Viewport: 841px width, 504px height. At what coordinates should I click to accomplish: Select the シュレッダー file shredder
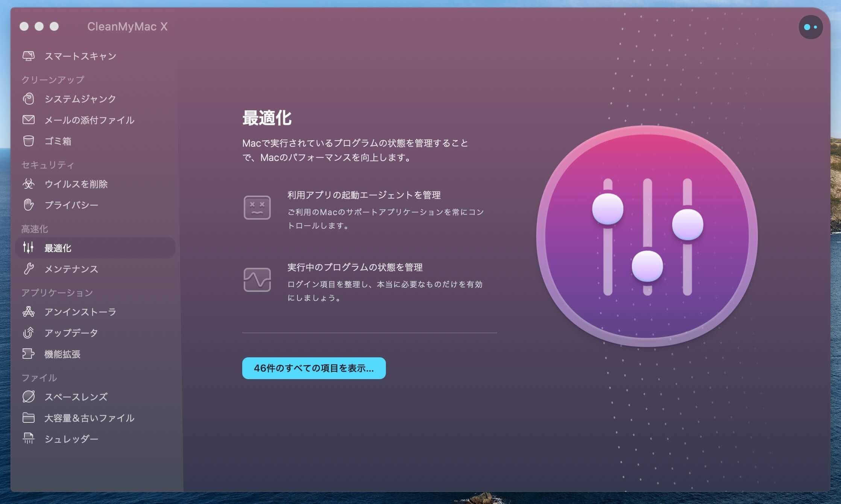tap(29, 439)
